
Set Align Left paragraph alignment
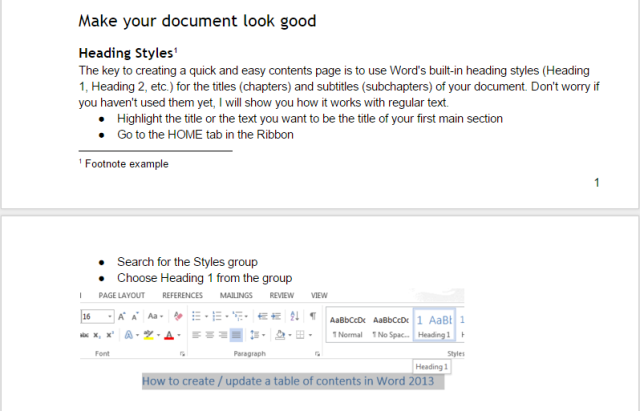(x=196, y=335)
